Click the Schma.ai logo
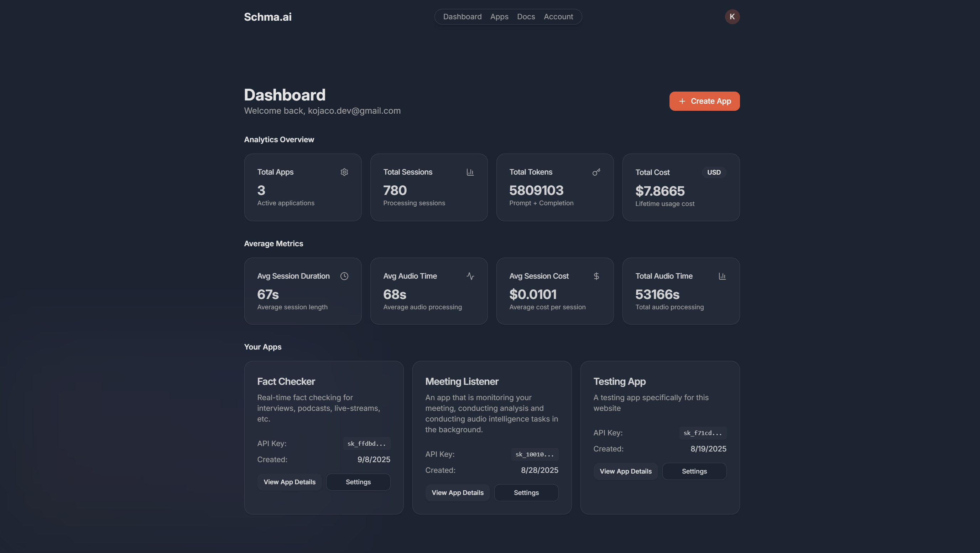The height and width of the screenshot is (553, 980). [x=267, y=17]
